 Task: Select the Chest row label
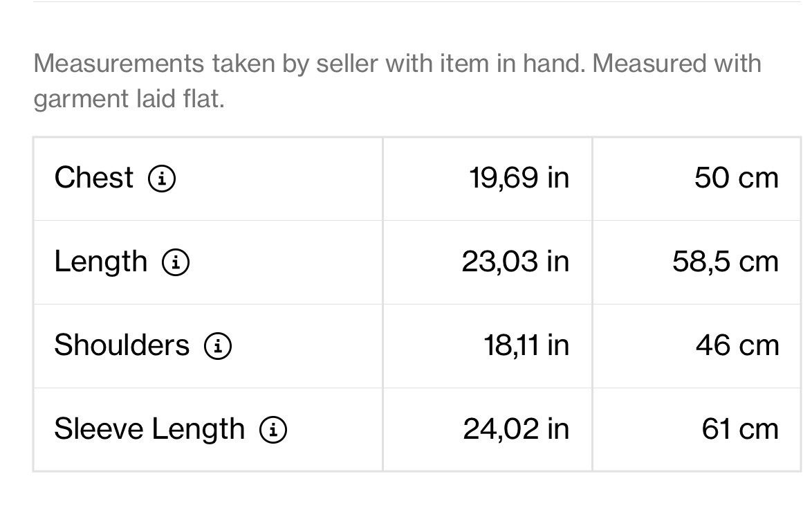click(94, 178)
